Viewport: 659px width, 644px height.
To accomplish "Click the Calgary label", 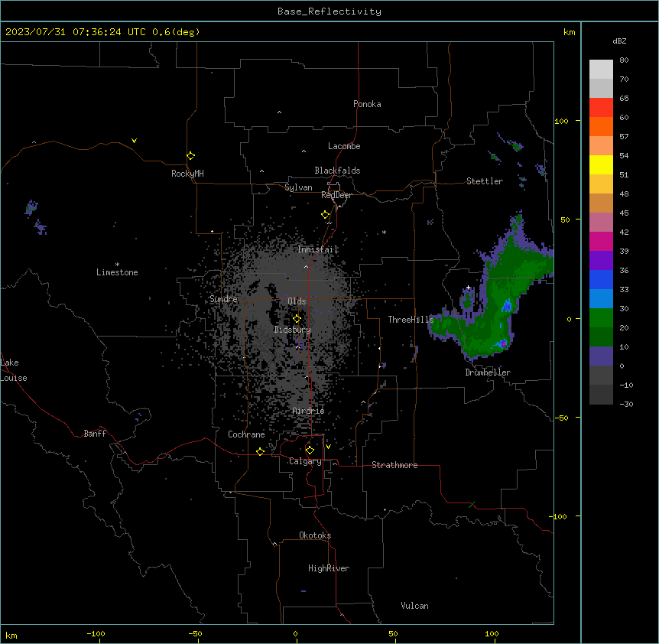I will (305, 461).
